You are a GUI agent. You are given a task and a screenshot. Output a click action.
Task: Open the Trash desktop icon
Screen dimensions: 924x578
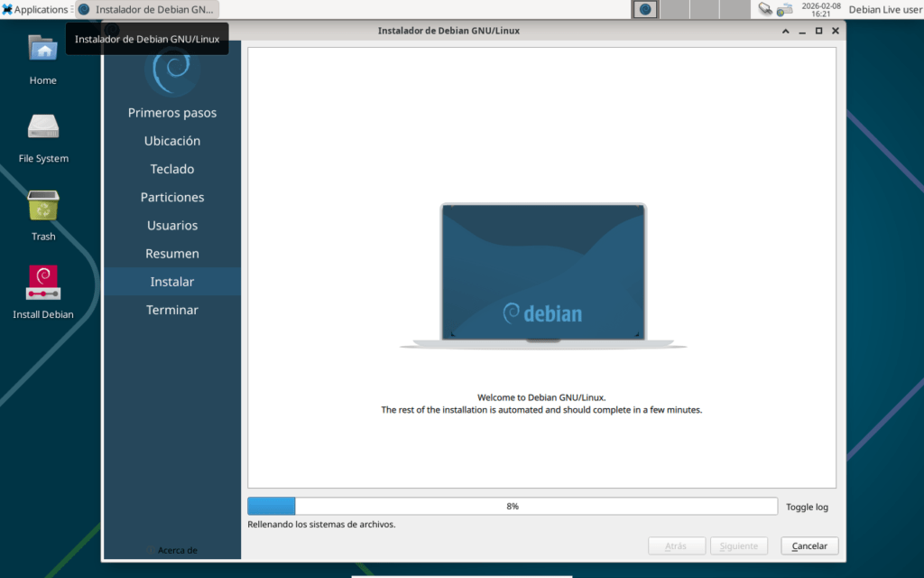pos(42,206)
